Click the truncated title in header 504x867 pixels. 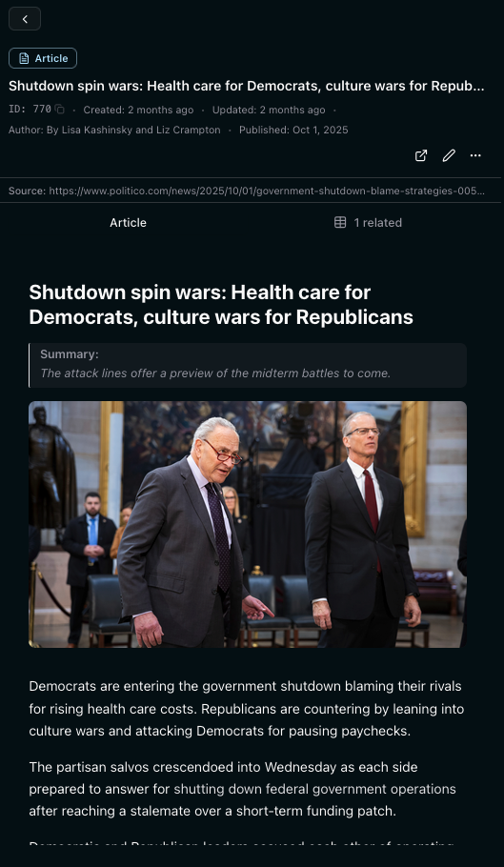click(x=247, y=87)
